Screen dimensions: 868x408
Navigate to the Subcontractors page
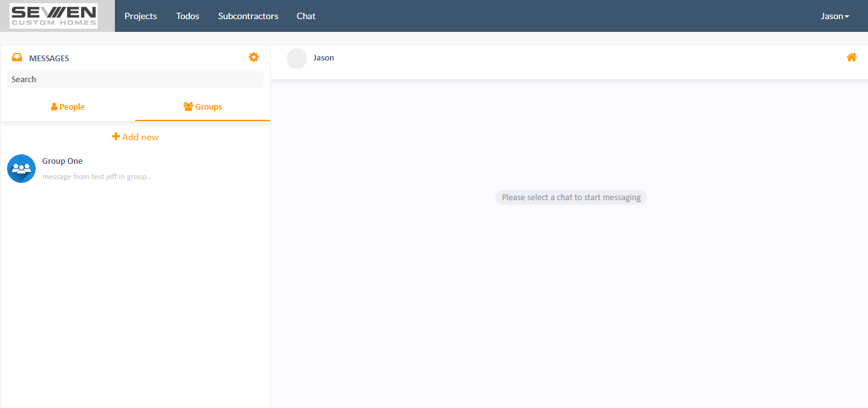pyautogui.click(x=248, y=16)
